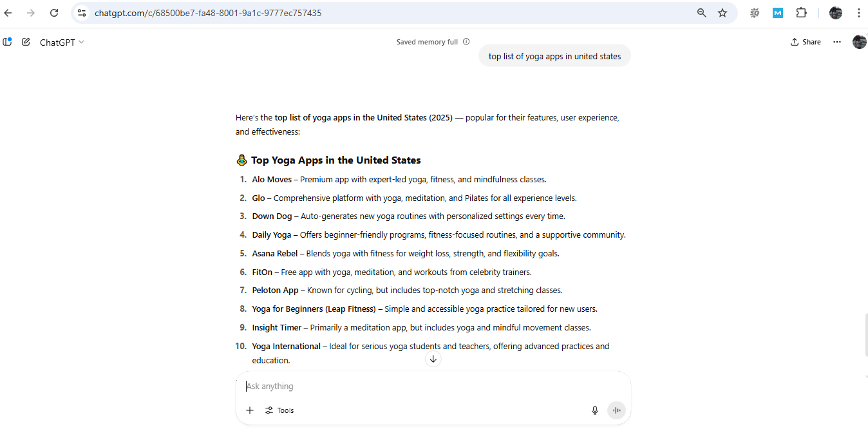868x429 pixels.
Task: Click the user message about yoga apps
Action: [554, 56]
